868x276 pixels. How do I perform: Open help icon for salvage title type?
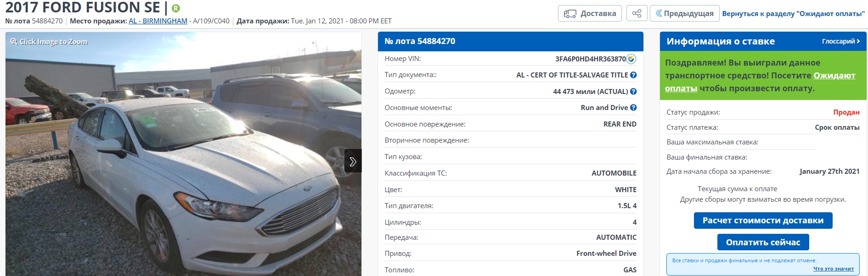click(x=633, y=75)
